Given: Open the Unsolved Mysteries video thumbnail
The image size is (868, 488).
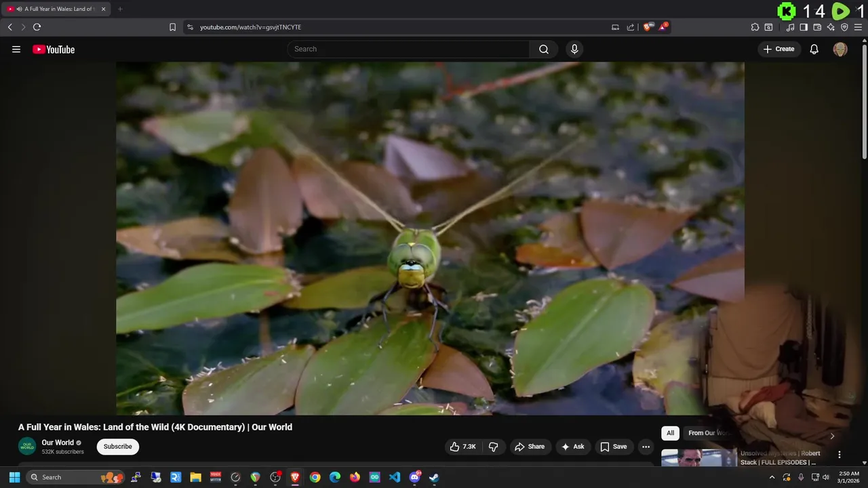Looking at the screenshot, I should (x=698, y=457).
